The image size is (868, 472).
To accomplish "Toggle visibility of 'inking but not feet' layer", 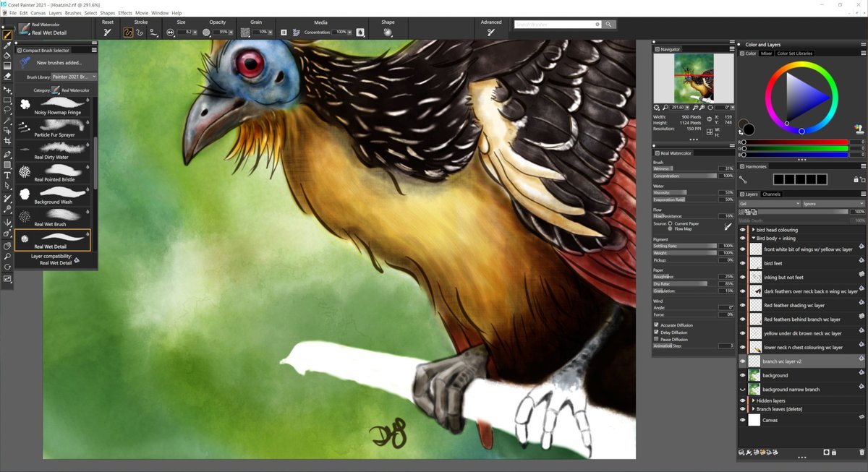I will [x=742, y=277].
